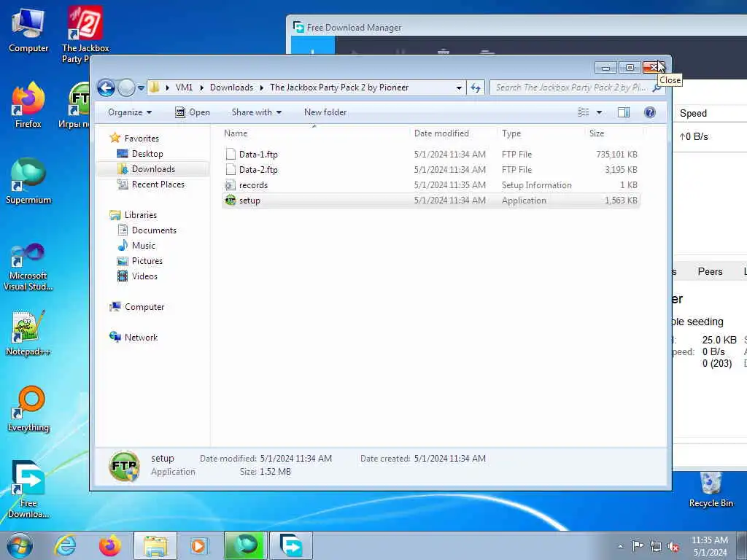This screenshot has width=747, height=560.
Task: Expand the address bar history dropdown
Action: 459,87
